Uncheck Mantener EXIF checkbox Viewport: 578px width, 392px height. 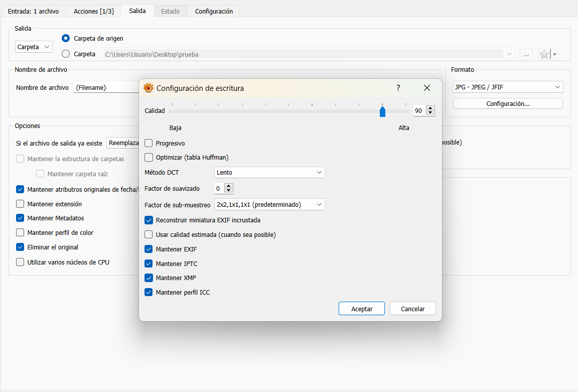click(149, 249)
